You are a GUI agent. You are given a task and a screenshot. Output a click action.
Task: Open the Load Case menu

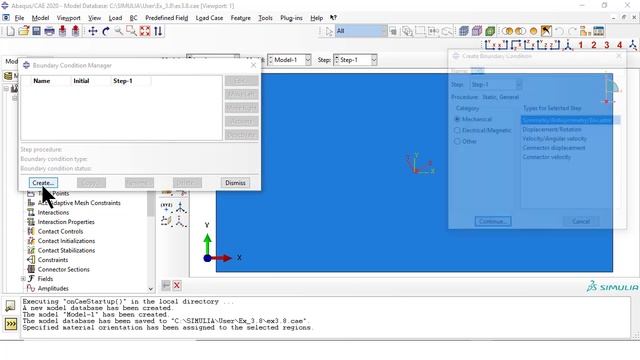pyautogui.click(x=209, y=18)
